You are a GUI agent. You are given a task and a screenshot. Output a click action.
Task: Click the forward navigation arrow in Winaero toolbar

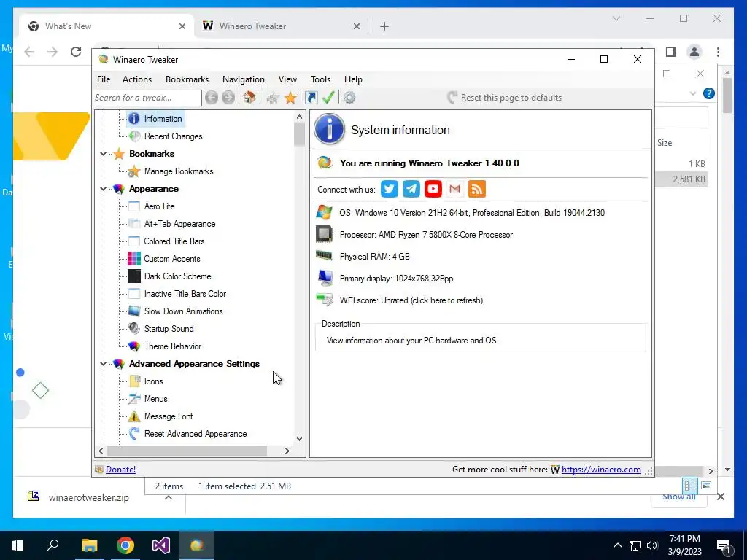228,98
